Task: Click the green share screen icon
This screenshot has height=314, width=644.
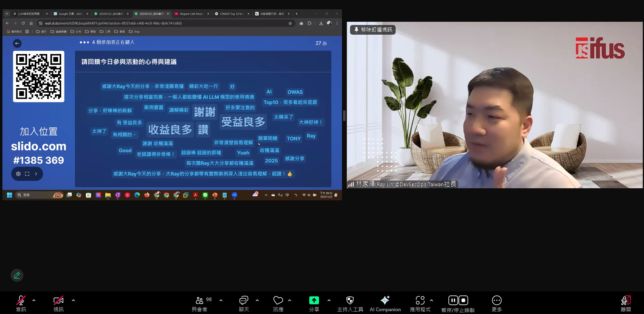Action: click(314, 300)
